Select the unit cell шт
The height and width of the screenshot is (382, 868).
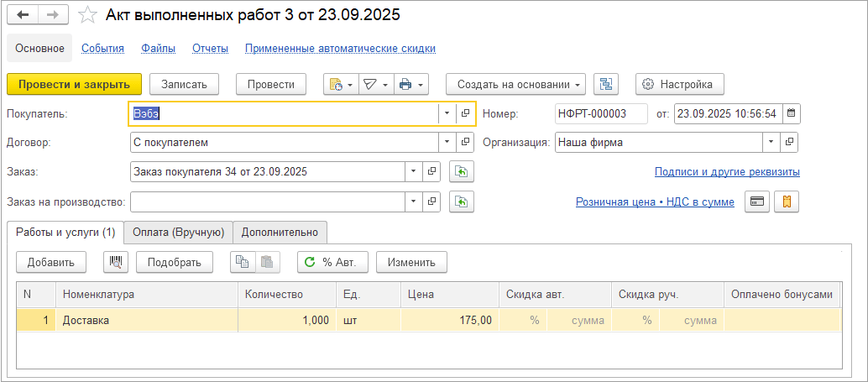pos(369,321)
